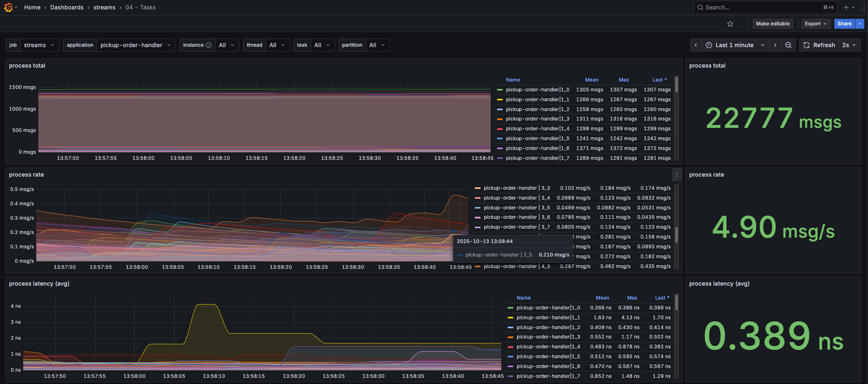
Task: Navigate to Dashboards in the breadcrumb
Action: tap(67, 7)
